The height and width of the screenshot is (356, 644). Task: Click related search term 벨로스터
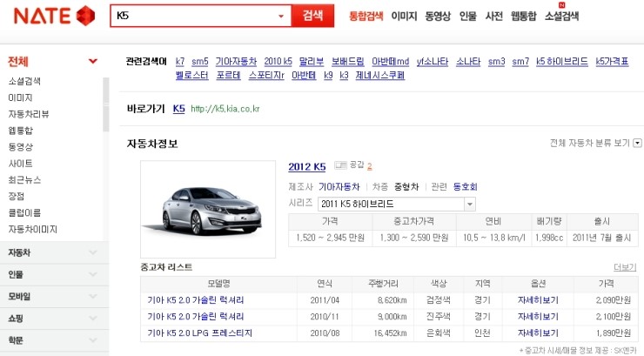coord(191,76)
